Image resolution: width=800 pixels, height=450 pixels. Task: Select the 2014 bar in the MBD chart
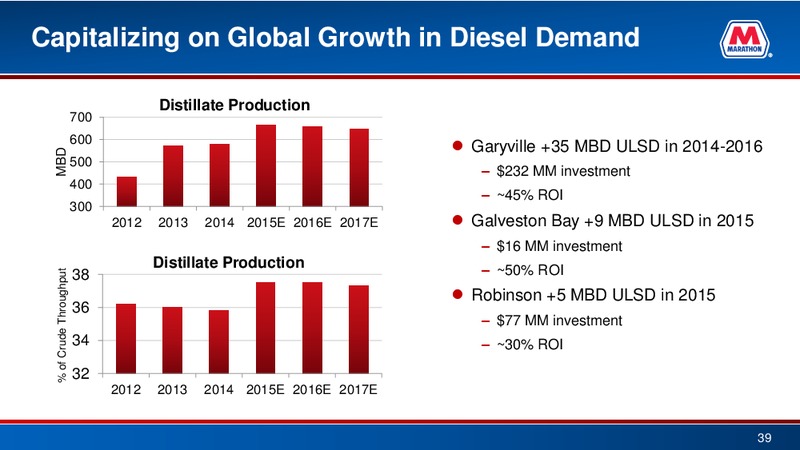[219, 176]
